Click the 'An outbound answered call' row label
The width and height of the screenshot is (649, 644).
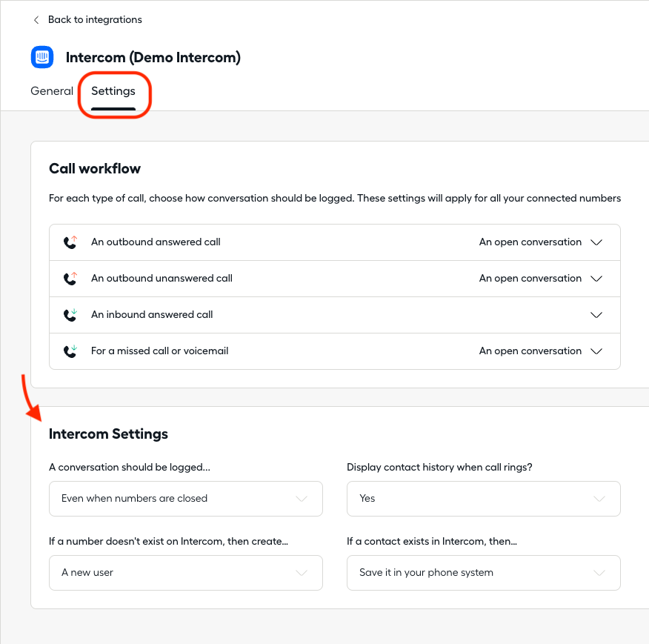pos(156,242)
